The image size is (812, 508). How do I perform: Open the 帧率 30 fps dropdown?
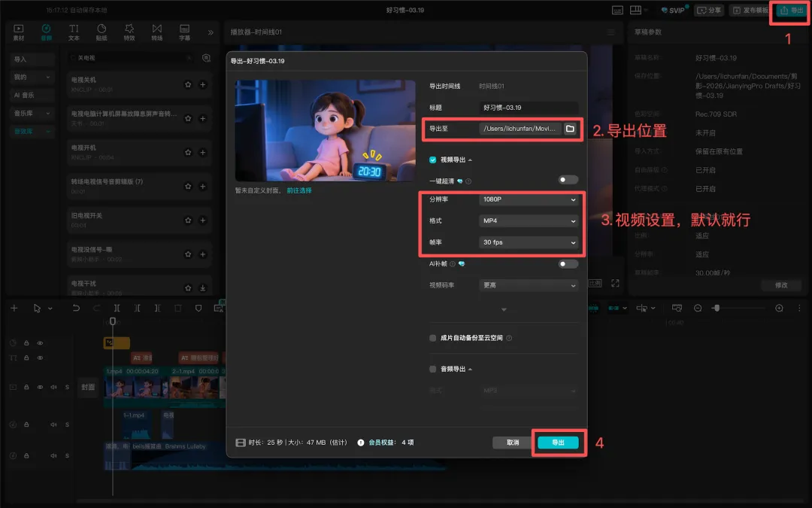(529, 242)
